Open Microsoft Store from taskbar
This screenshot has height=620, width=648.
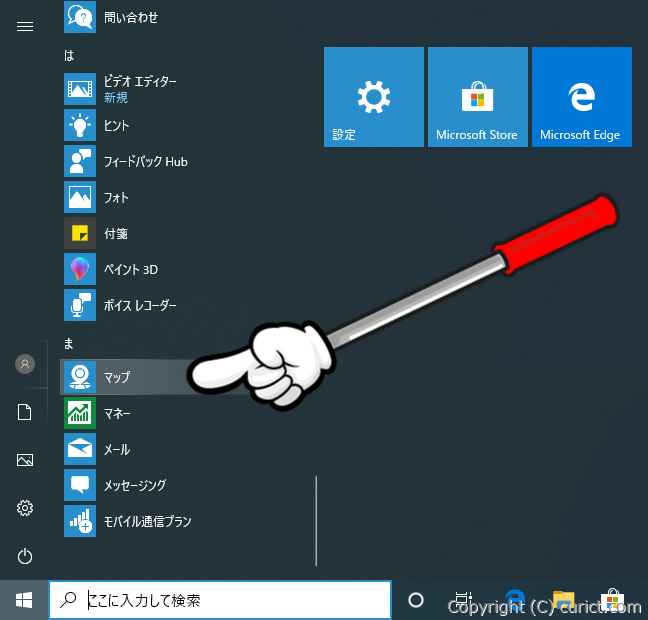click(612, 600)
